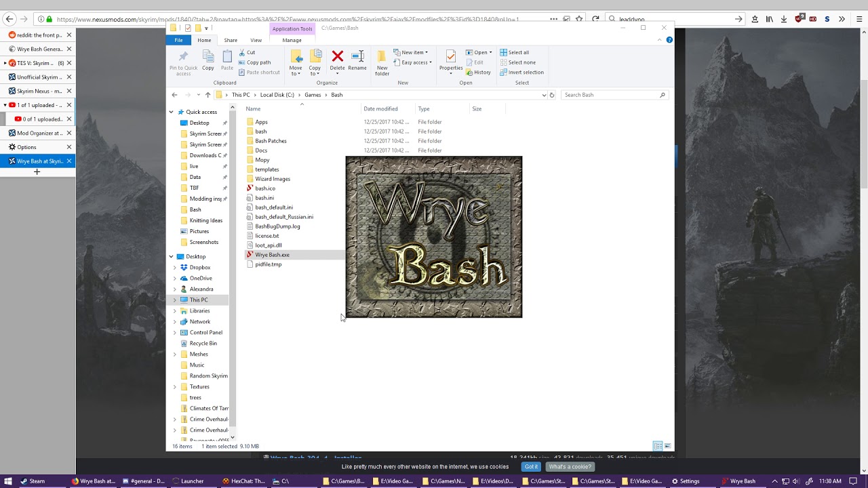Click Pin to Quick access icon
The height and width of the screenshot is (488, 868).
coord(183,62)
